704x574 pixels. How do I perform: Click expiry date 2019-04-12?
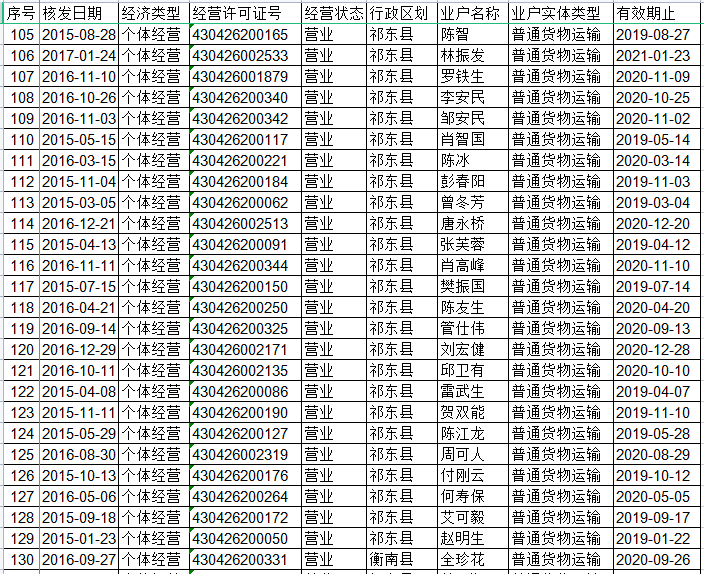click(x=652, y=244)
